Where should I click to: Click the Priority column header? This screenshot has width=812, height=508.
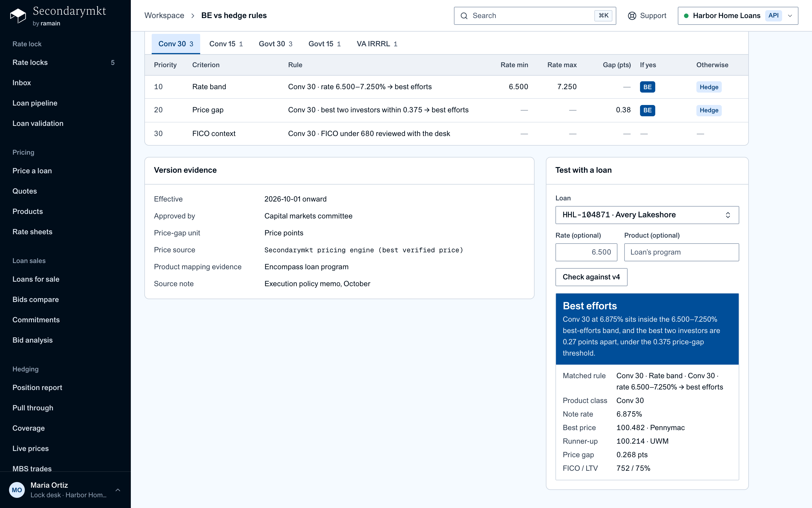[x=165, y=65]
